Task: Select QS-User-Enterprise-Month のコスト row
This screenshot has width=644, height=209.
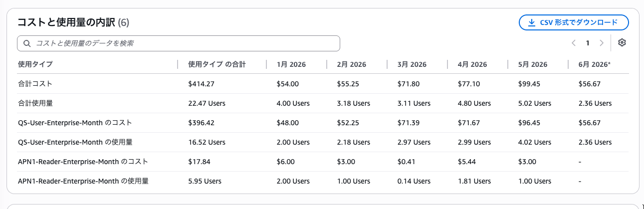Action: pyautogui.click(x=323, y=123)
